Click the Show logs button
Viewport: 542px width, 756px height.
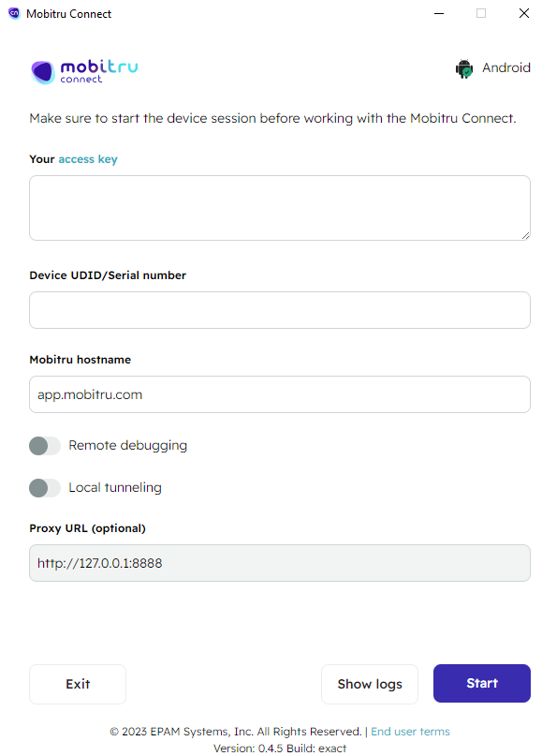[x=370, y=684]
